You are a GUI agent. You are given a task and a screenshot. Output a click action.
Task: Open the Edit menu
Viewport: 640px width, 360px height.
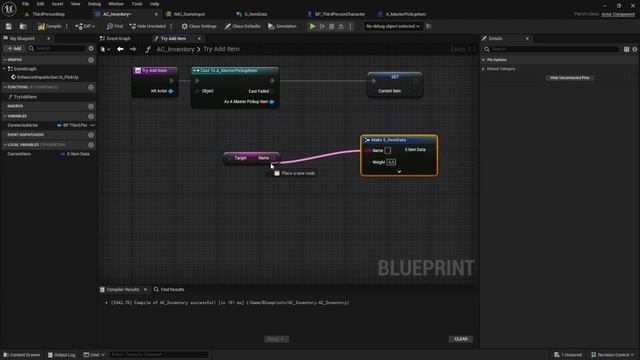[40, 4]
